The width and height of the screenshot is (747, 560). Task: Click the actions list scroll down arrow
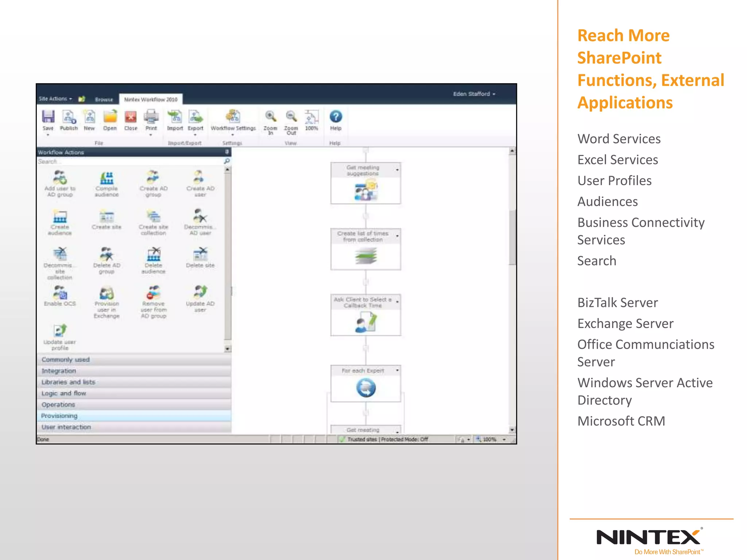227,349
